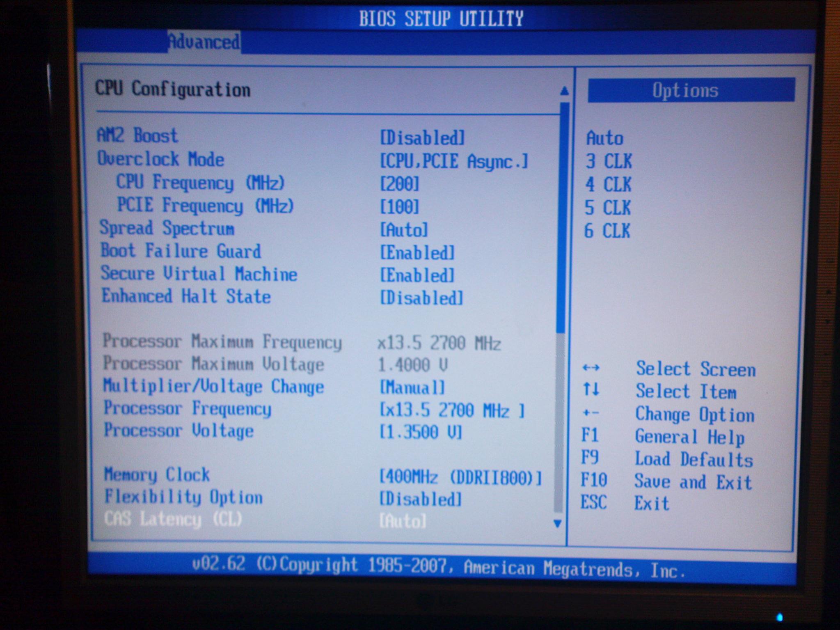Click the vertical scrollbar thumb
The width and height of the screenshot is (840, 630).
pos(563,218)
